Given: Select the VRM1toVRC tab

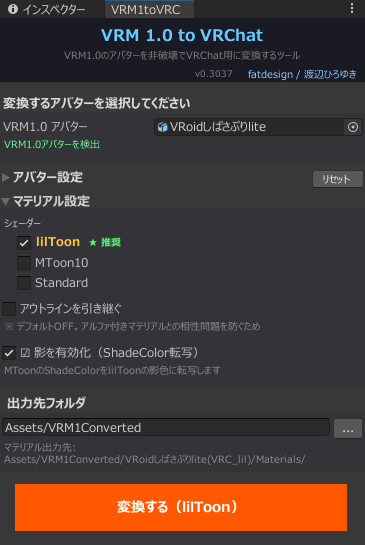Looking at the screenshot, I should (149, 9).
